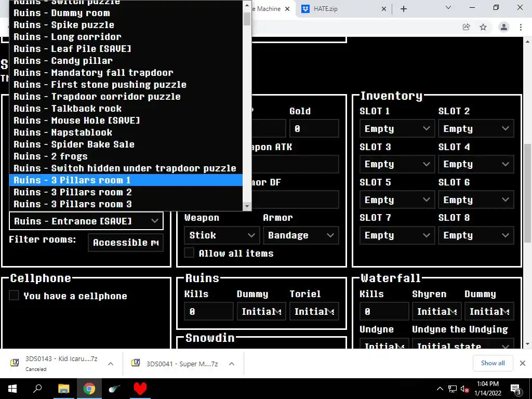Image resolution: width=532 pixels, height=399 pixels.
Task: Choose Ruins - Spider Bake Sale
Action: coord(126,144)
